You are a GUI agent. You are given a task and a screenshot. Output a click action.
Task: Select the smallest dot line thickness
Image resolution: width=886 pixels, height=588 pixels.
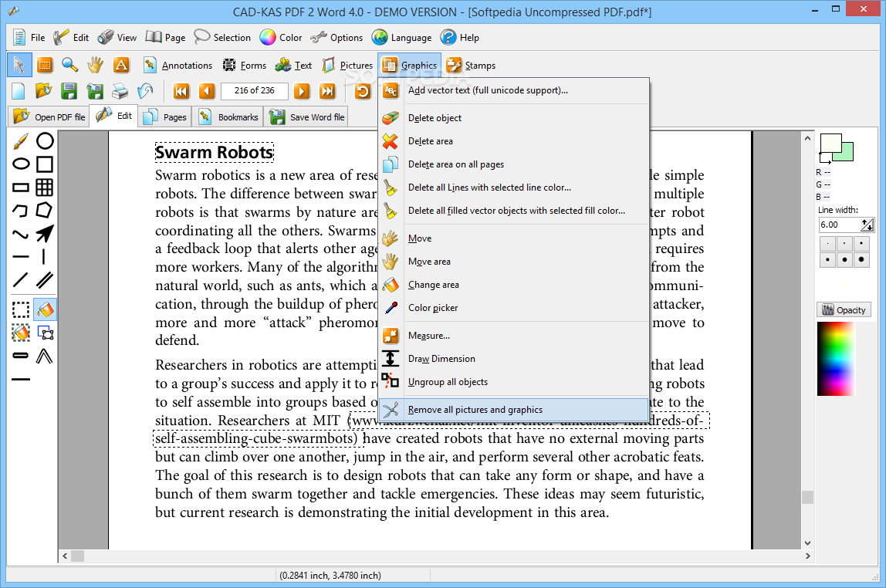click(827, 243)
